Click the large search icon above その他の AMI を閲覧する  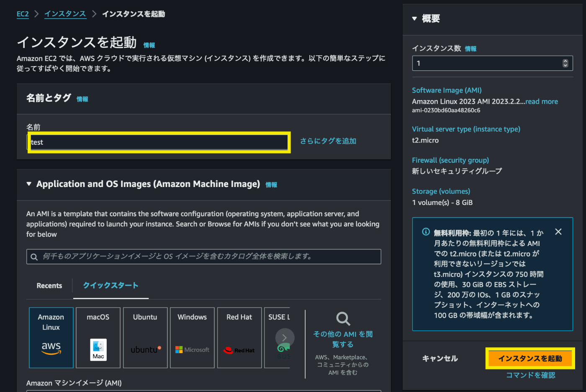(x=343, y=319)
